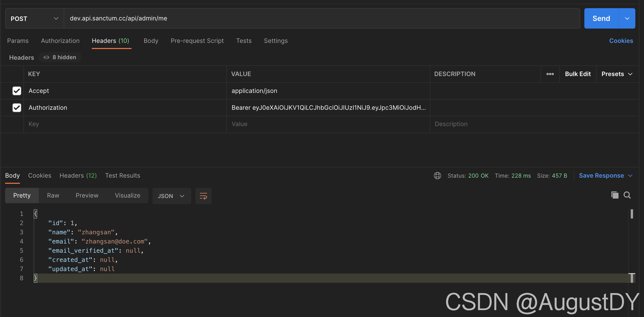The image size is (644, 317).
Task: Disable the Authorization header checkbox
Action: pyautogui.click(x=17, y=108)
